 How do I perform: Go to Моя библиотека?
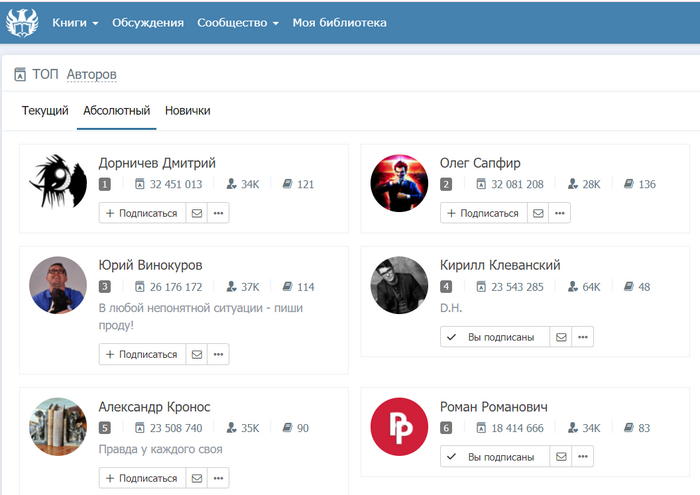click(339, 22)
